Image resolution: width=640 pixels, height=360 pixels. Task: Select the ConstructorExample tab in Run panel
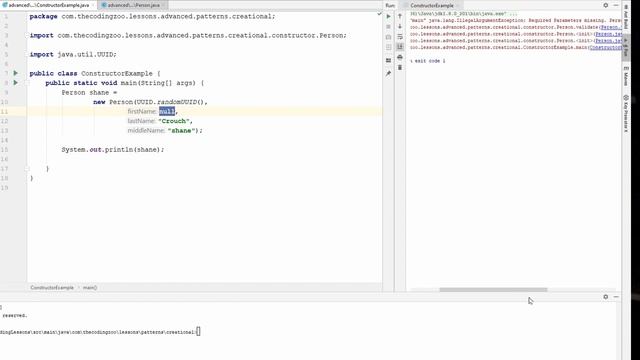[x=431, y=5]
